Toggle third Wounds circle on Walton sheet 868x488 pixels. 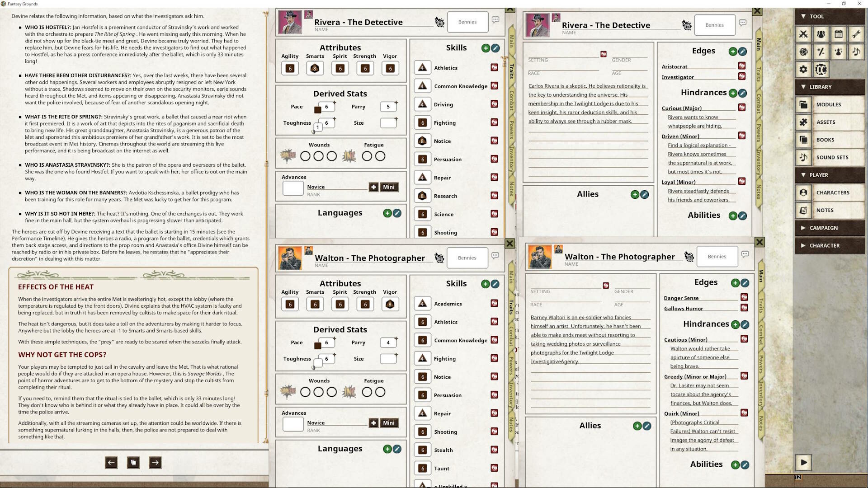332,392
